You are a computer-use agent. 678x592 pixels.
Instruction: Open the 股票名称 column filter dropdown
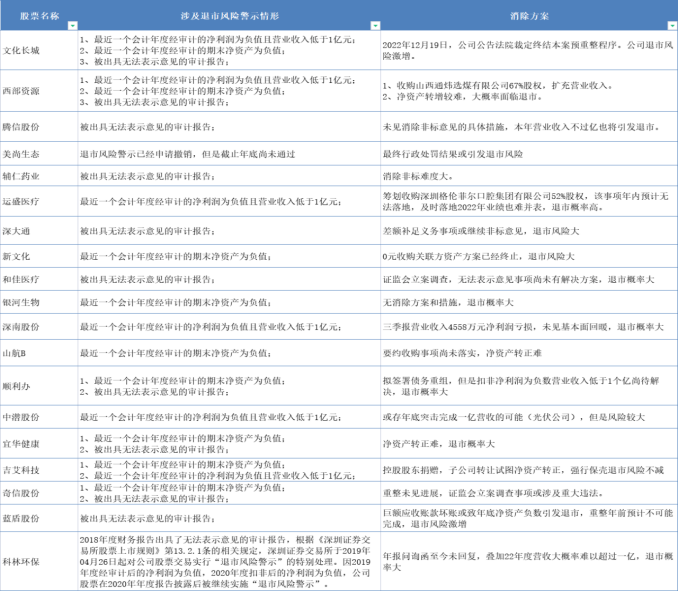coord(73,26)
